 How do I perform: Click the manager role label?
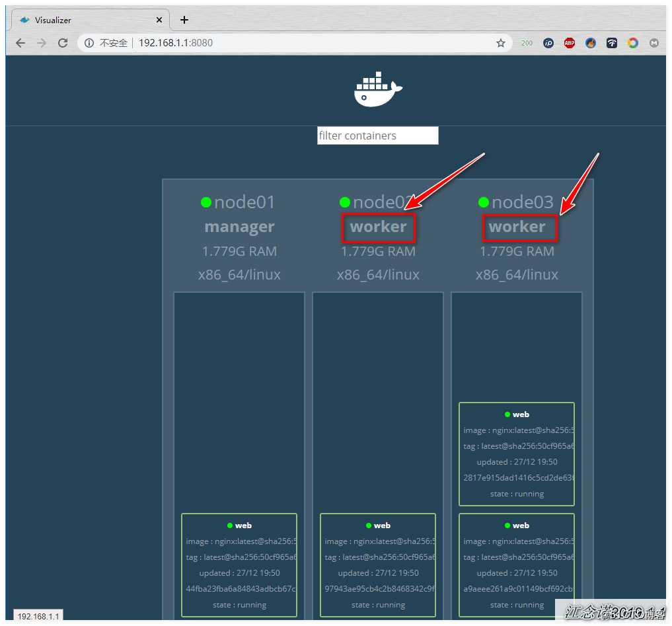coord(239,226)
